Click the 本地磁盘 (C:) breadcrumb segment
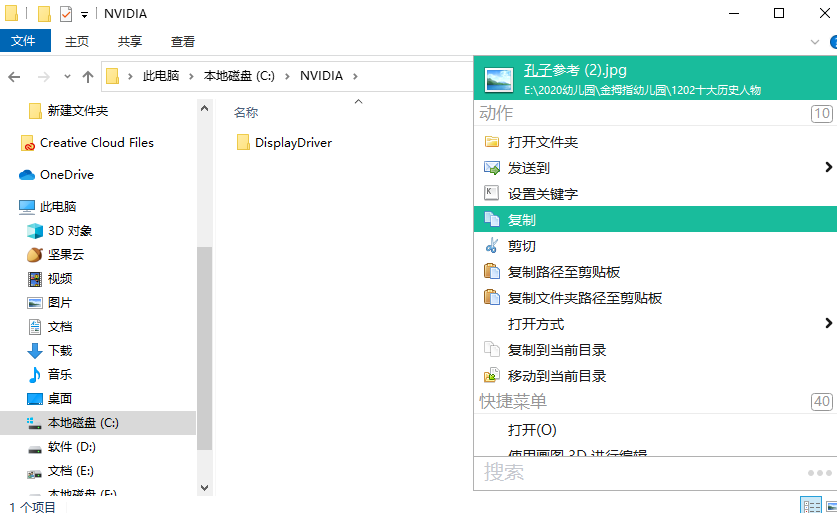This screenshot has height=513, width=837. pos(238,76)
